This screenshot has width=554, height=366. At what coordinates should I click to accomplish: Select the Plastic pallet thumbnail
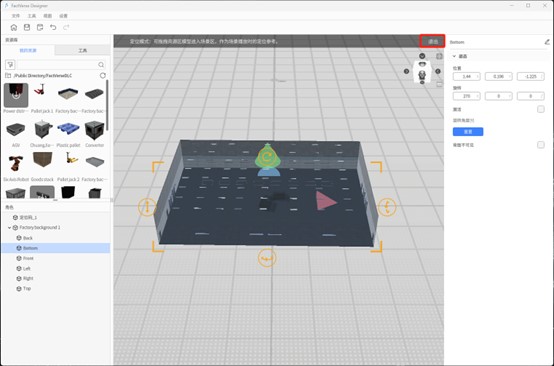(69, 130)
